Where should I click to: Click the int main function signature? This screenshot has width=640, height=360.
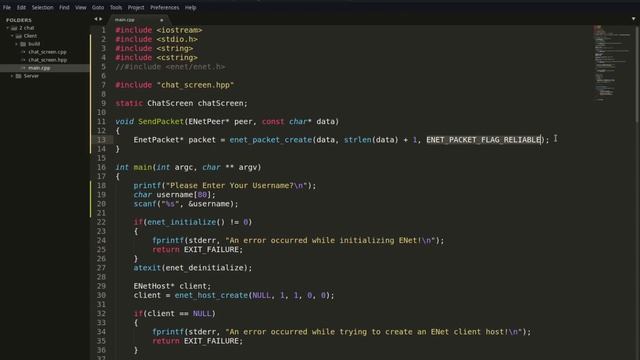[x=188, y=167]
